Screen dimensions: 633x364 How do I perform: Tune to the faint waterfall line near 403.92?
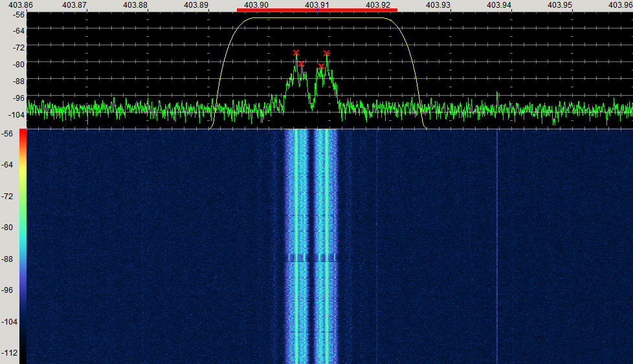pyautogui.click(x=377, y=246)
